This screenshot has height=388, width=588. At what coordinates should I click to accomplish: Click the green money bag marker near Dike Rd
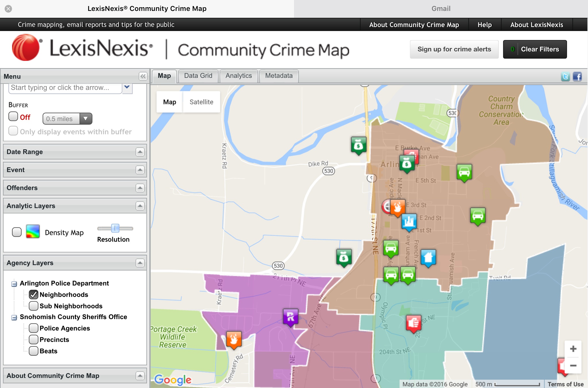click(x=358, y=144)
